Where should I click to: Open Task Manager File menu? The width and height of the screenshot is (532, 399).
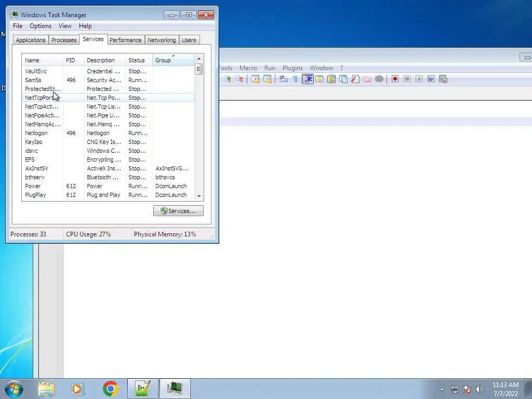[x=18, y=26]
